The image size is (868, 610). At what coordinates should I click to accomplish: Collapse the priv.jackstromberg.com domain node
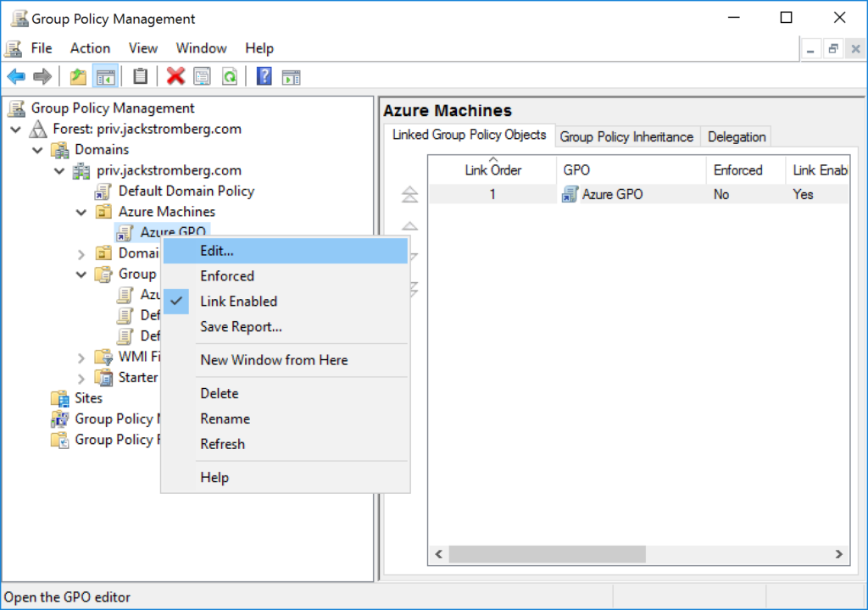58,169
